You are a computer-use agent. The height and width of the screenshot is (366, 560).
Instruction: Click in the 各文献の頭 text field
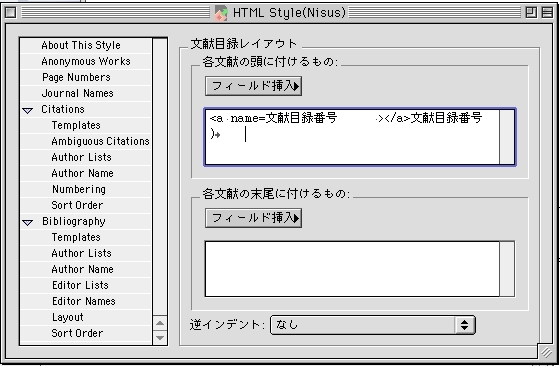(x=352, y=137)
